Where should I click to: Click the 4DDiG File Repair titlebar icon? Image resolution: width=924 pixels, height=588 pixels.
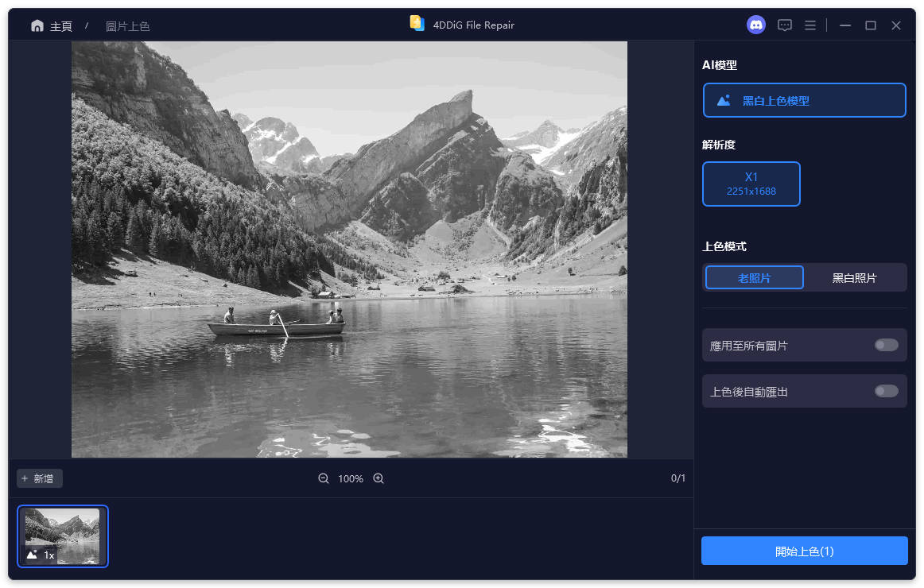(417, 24)
